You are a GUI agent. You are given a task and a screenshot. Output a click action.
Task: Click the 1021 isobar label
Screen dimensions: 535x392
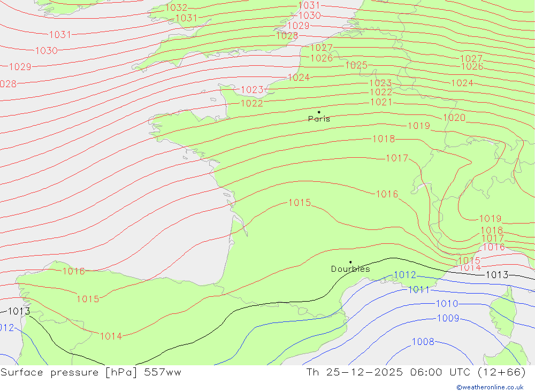(381, 102)
